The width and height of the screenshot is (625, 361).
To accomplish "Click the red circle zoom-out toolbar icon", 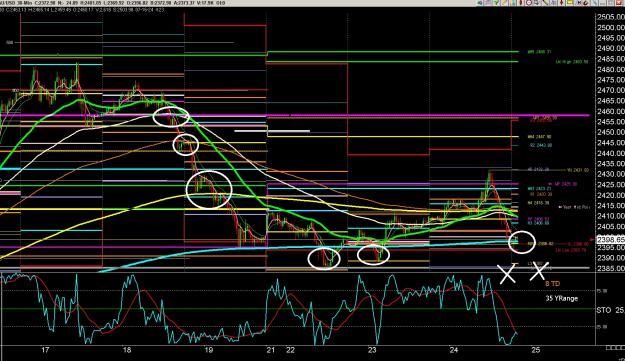I will click(x=529, y=3).
